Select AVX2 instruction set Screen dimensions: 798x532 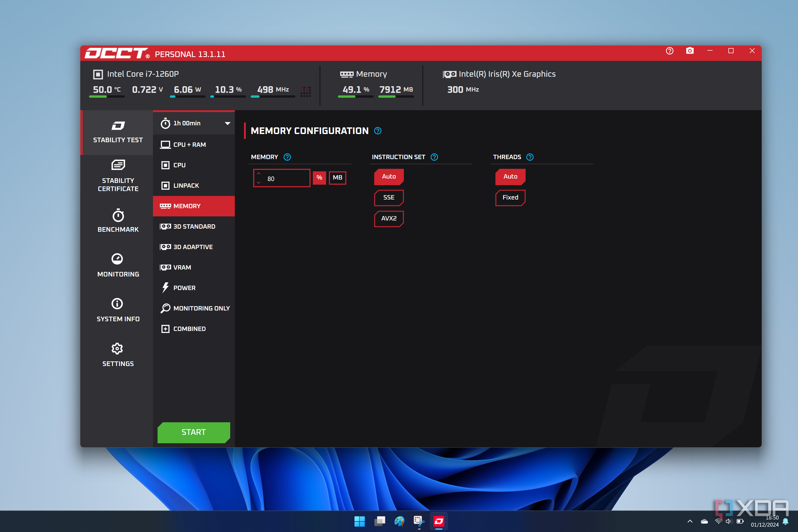[x=389, y=218]
